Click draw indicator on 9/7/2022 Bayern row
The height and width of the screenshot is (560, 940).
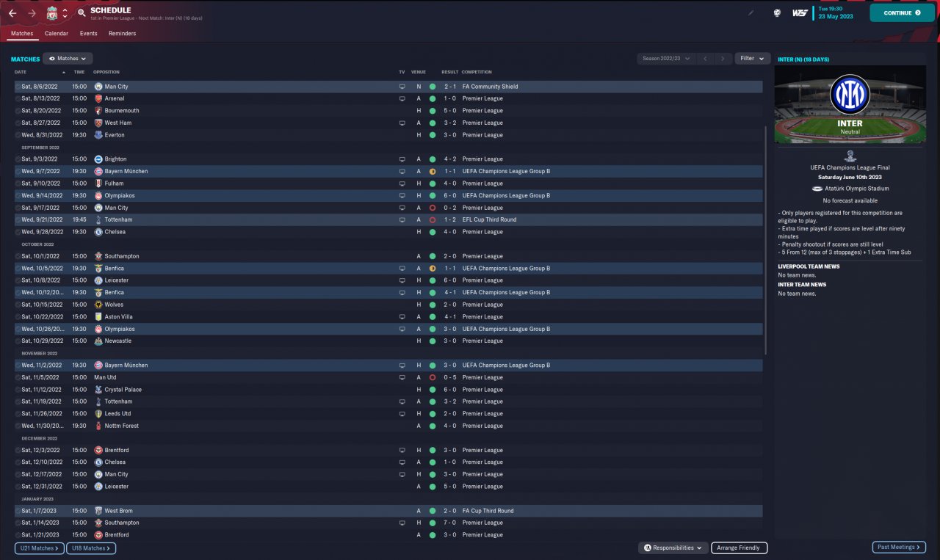(433, 171)
